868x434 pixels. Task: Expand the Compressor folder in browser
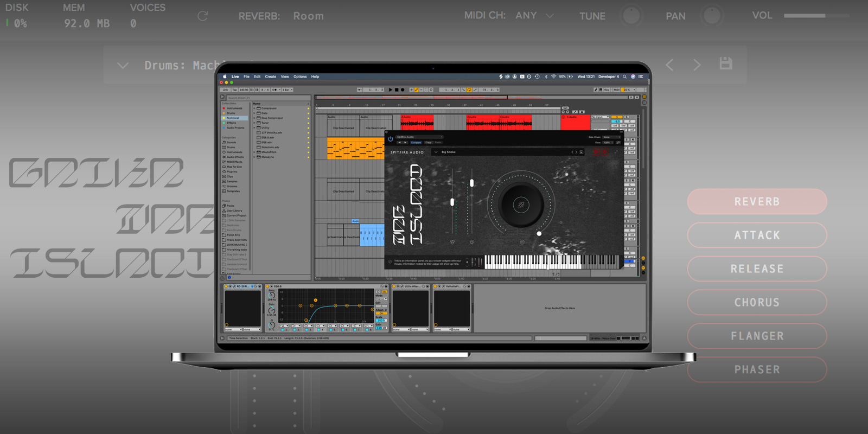254,108
